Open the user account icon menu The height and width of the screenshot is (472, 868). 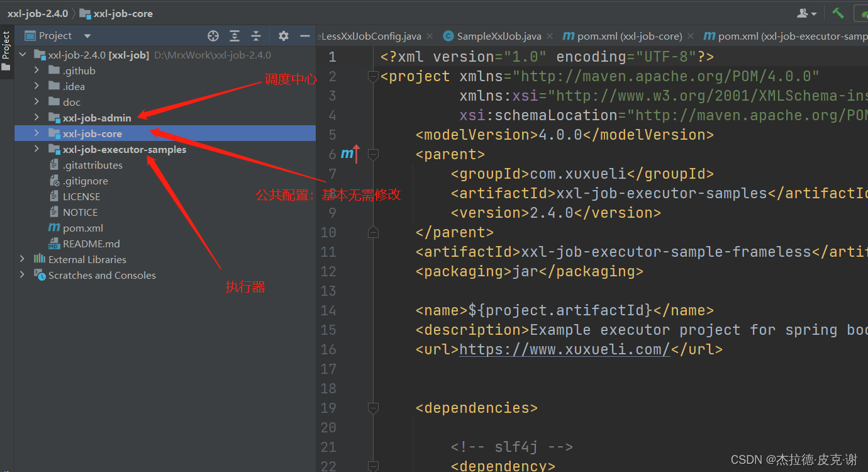[x=807, y=13]
